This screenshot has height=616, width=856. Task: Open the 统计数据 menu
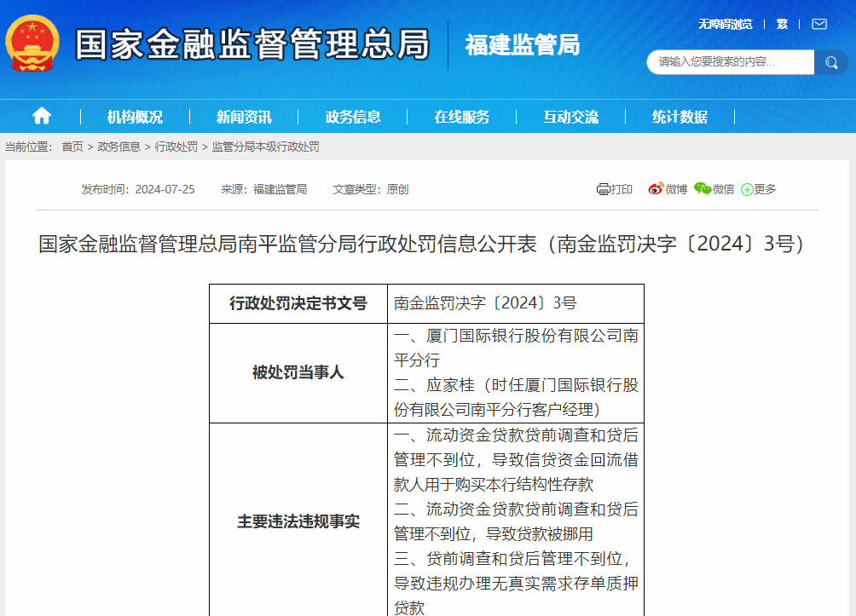(680, 117)
